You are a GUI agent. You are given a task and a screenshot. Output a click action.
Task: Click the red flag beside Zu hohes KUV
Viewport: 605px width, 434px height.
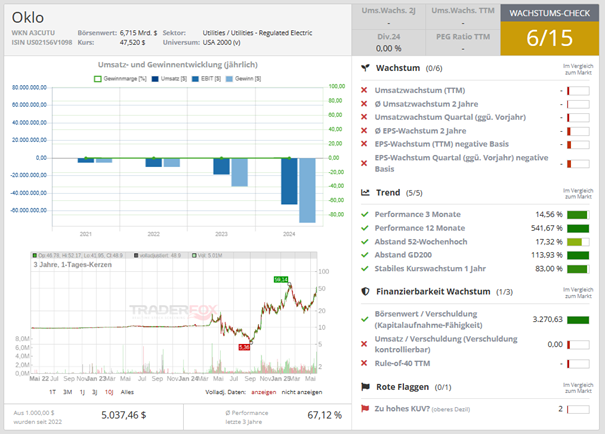365,409
